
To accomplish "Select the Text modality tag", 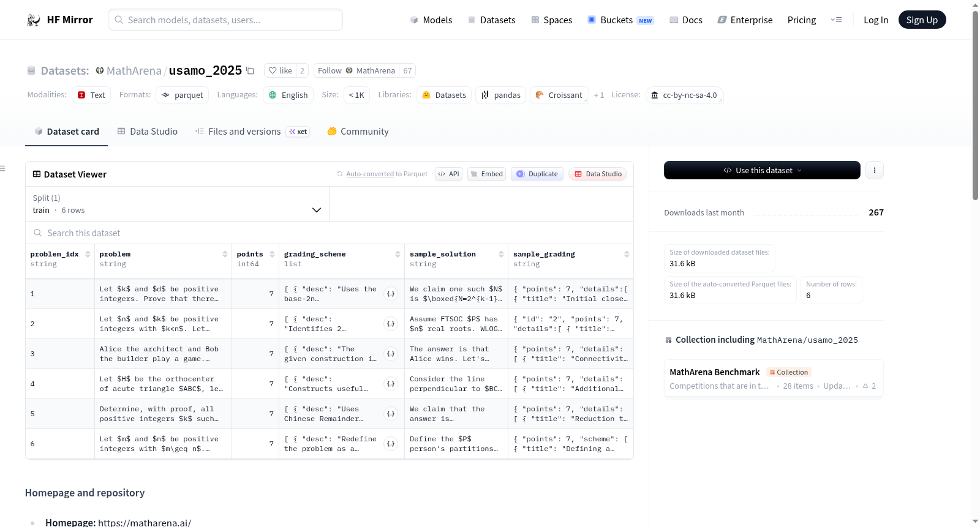I will 91,95.
